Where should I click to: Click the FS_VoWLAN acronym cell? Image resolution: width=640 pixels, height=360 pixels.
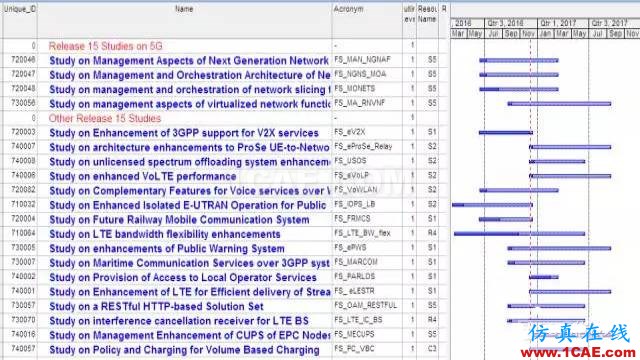tap(356, 190)
